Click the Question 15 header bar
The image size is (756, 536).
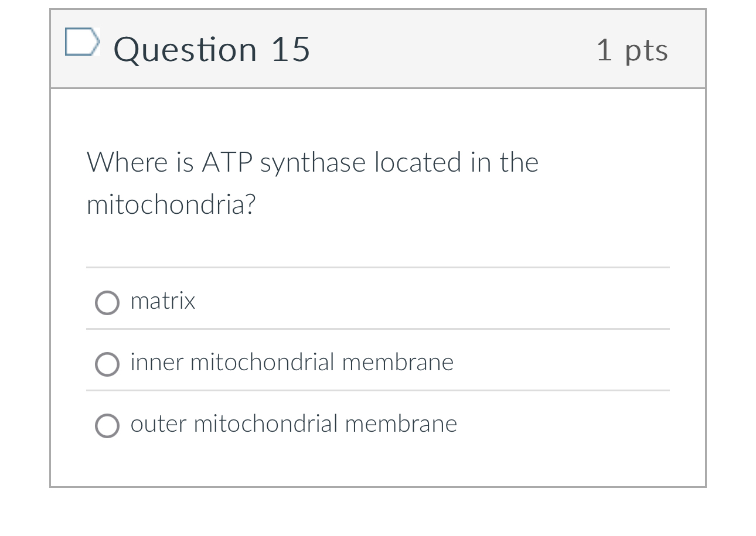(x=378, y=49)
